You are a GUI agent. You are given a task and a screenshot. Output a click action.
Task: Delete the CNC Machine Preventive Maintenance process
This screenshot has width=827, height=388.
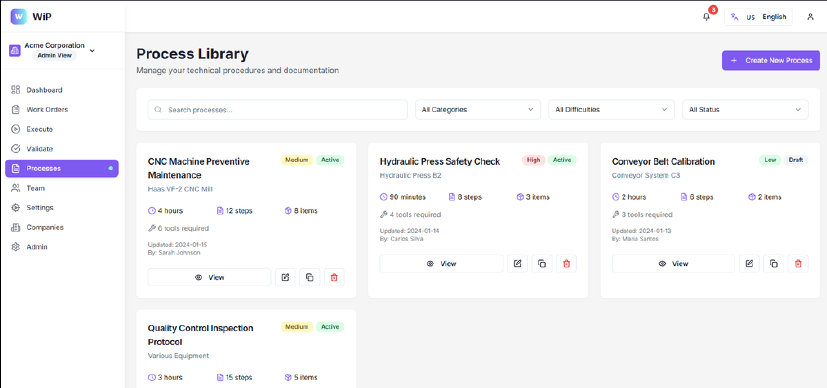click(x=334, y=277)
